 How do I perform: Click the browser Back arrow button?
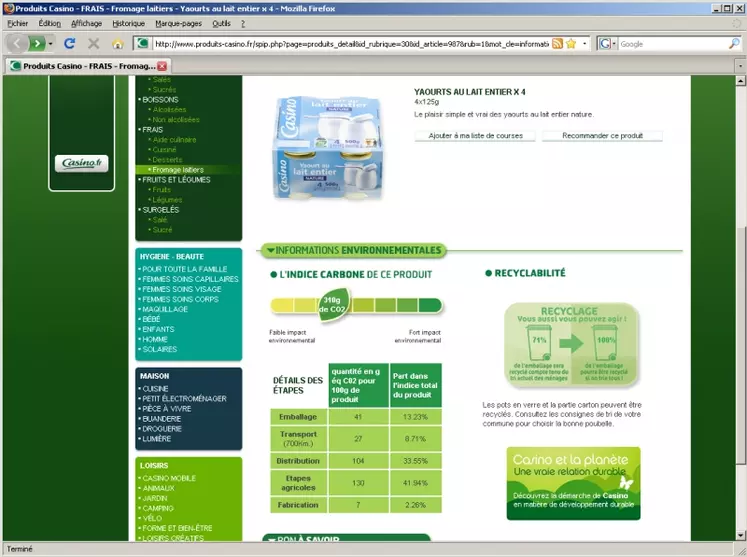click(x=17, y=44)
